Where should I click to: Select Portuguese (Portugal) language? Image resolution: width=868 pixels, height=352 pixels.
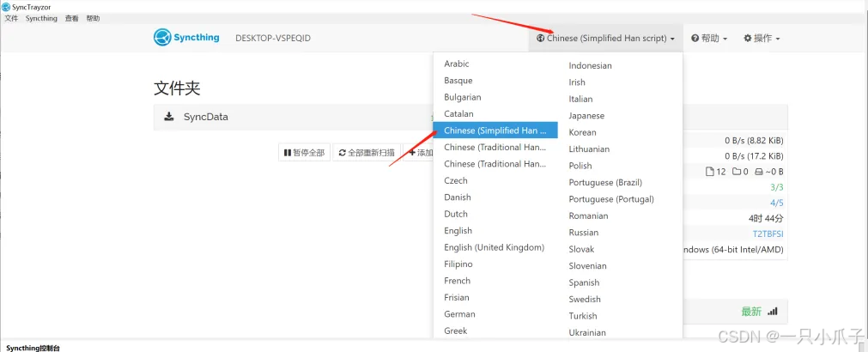pos(620,198)
